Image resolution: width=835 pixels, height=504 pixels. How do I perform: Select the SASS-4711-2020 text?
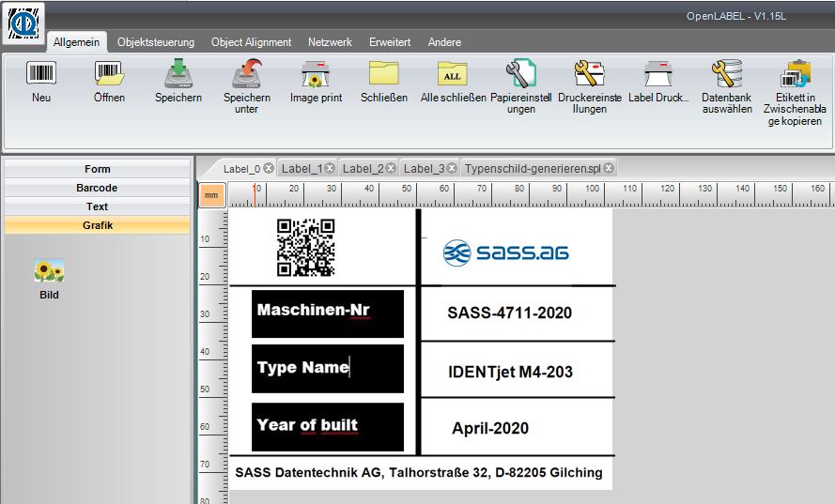point(510,313)
